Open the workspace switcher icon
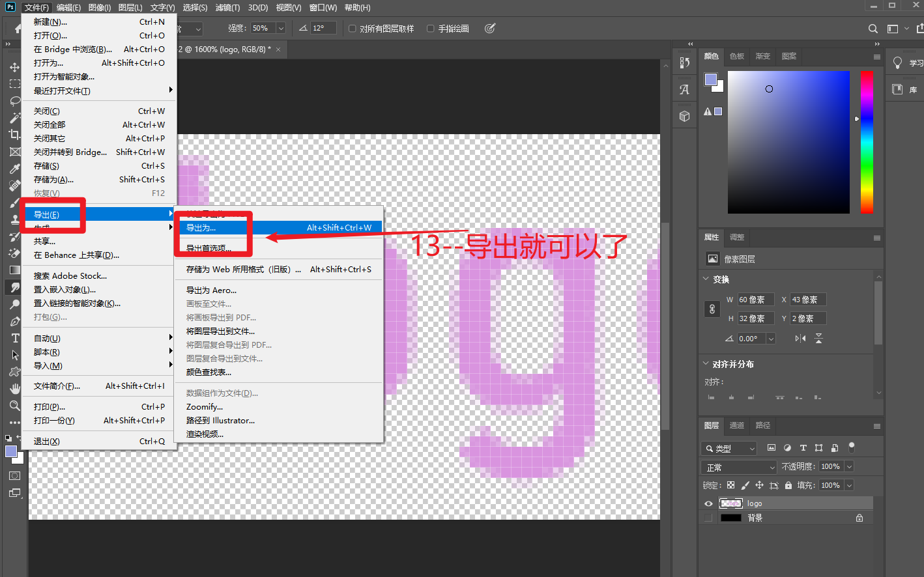The height and width of the screenshot is (577, 924). [x=893, y=29]
